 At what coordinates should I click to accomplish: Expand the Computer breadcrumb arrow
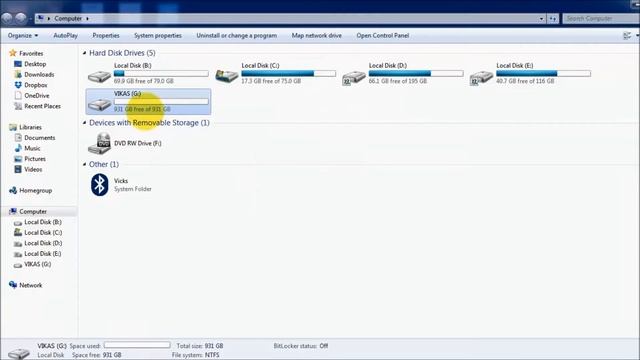pos(87,18)
